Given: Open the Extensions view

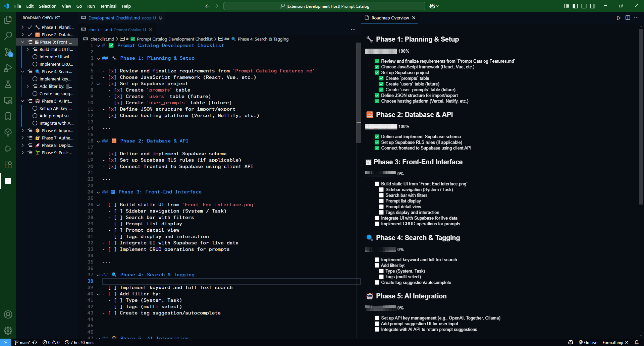Looking at the screenshot, I should click(8, 165).
